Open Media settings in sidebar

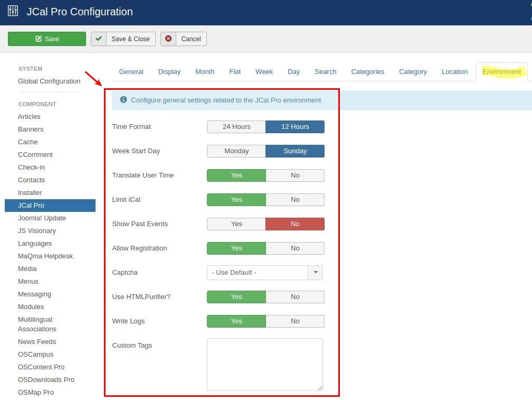pyautogui.click(x=27, y=268)
